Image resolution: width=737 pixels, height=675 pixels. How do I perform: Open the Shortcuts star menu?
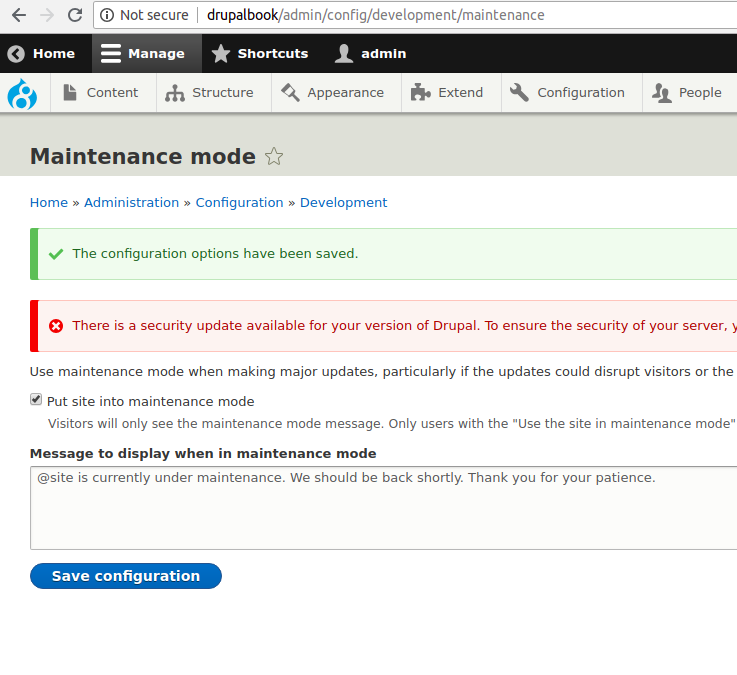[x=259, y=54]
